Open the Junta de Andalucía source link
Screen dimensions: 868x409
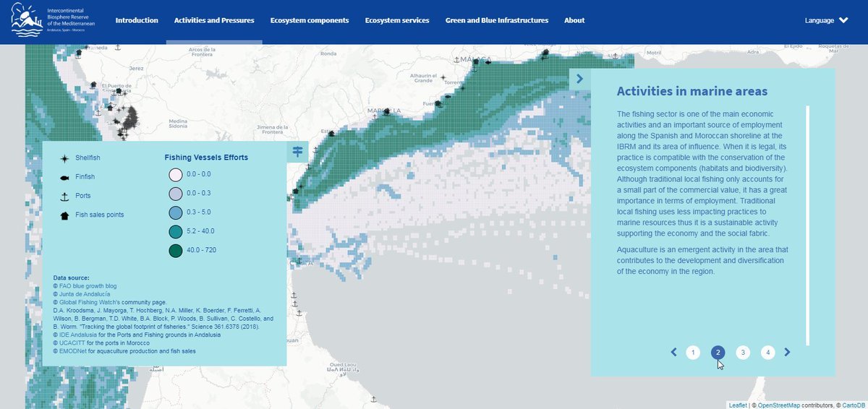pos(85,294)
